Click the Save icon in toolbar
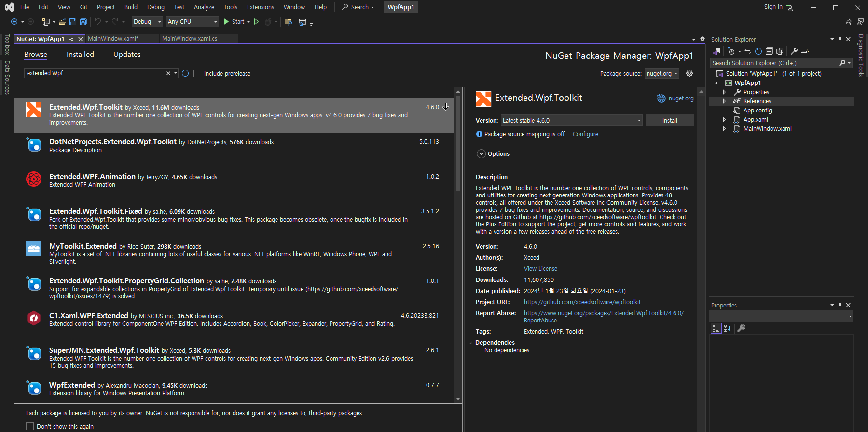This screenshot has height=432, width=868. (73, 22)
